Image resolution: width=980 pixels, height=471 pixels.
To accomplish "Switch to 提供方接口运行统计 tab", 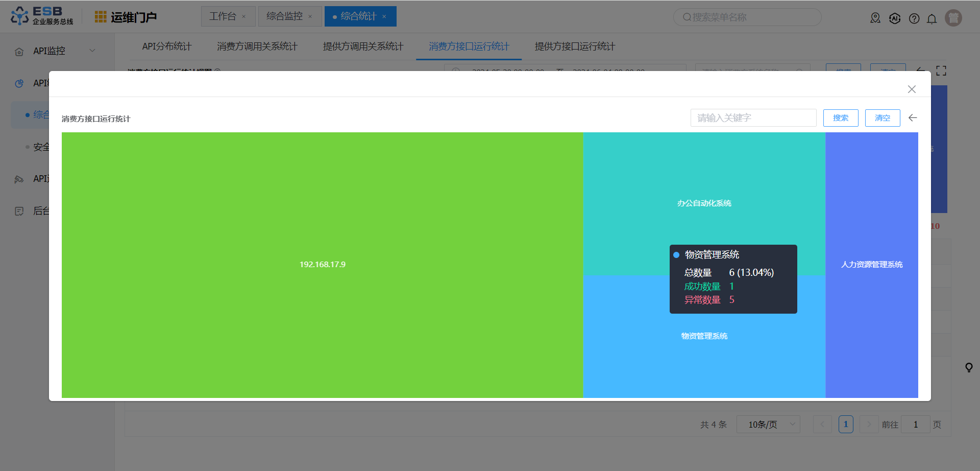I will pyautogui.click(x=575, y=46).
